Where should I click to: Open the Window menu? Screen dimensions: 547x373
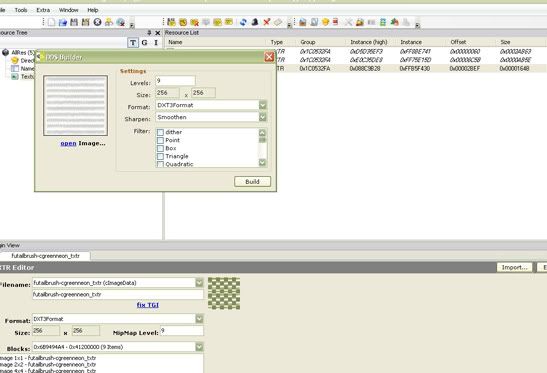[68, 10]
